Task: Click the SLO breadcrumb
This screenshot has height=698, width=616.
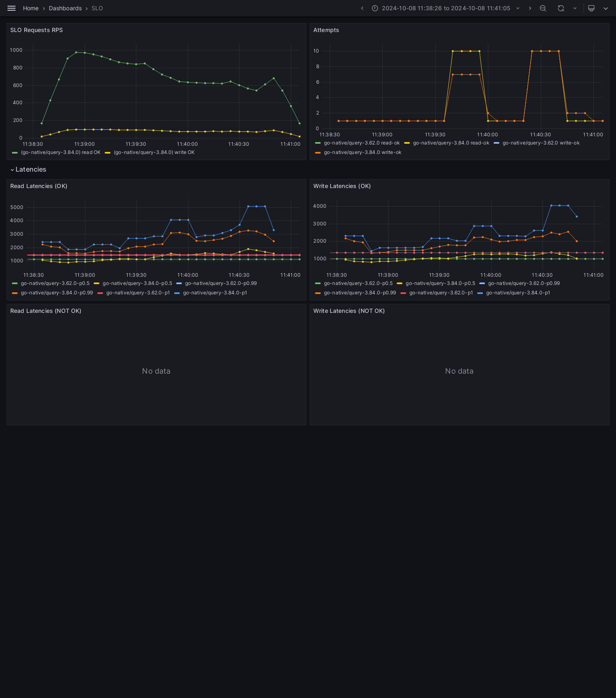Action: click(x=97, y=8)
